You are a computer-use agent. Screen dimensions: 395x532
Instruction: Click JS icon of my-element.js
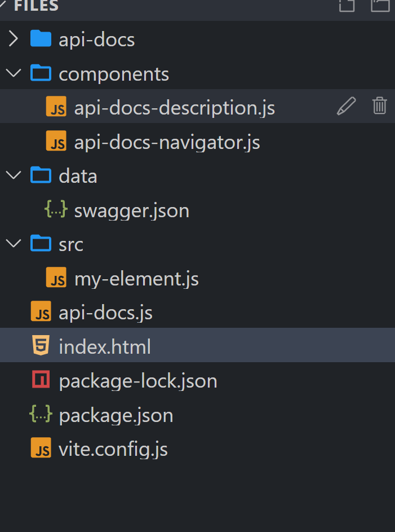click(x=56, y=277)
